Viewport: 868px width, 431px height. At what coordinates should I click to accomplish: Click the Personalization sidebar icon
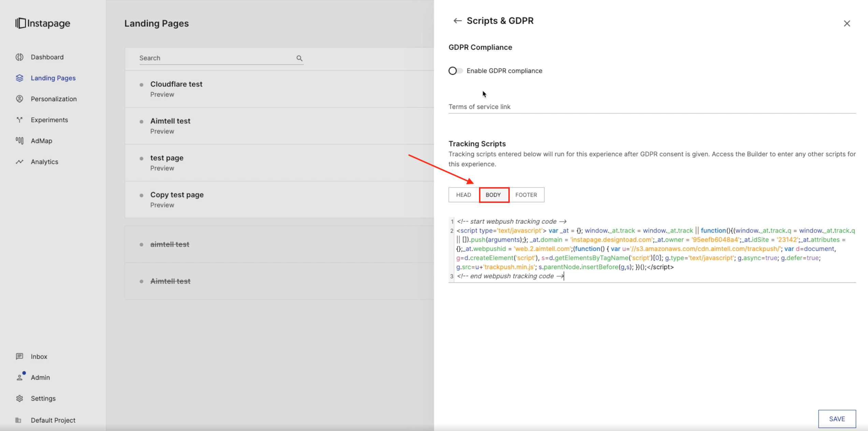[19, 99]
